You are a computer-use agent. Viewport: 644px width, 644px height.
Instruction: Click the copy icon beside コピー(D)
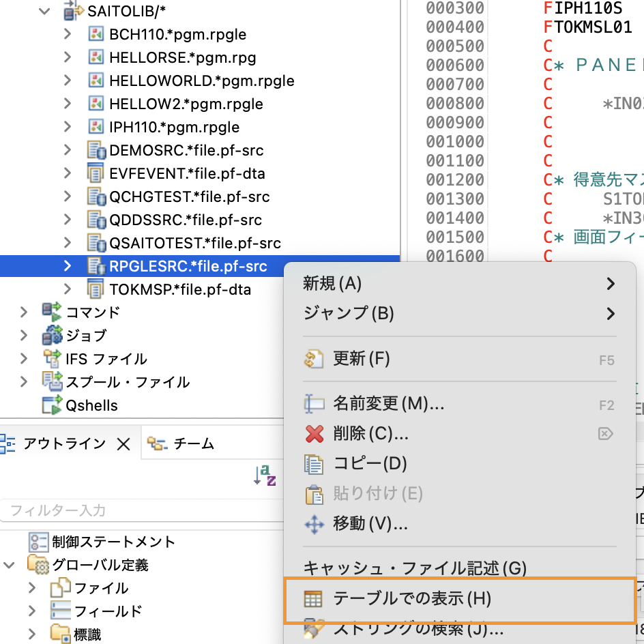pos(314,465)
